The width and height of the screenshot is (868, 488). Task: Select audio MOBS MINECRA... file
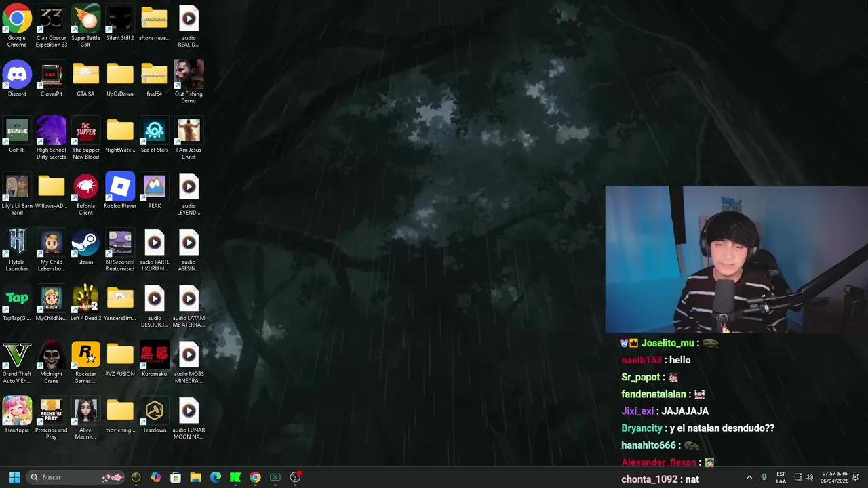[189, 363]
